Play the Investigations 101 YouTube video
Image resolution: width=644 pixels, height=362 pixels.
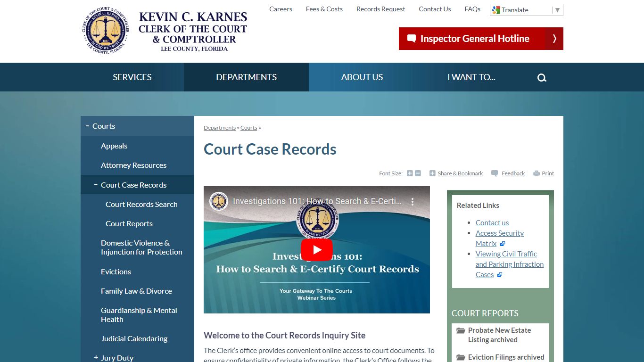point(317,250)
